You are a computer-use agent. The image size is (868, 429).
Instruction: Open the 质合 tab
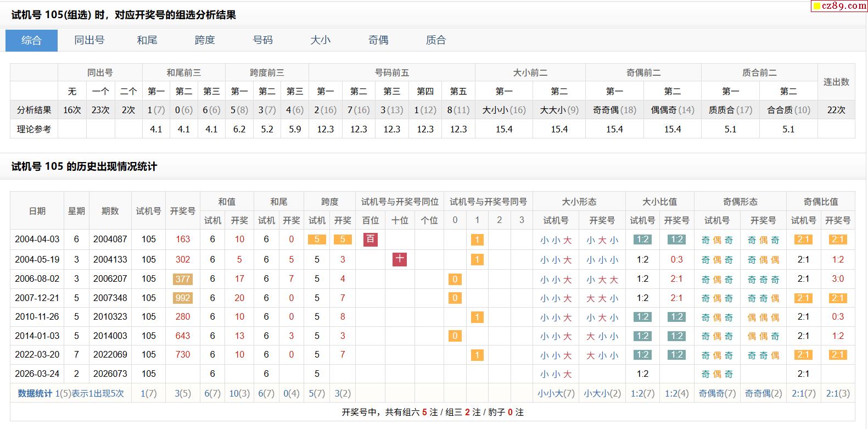coord(436,40)
